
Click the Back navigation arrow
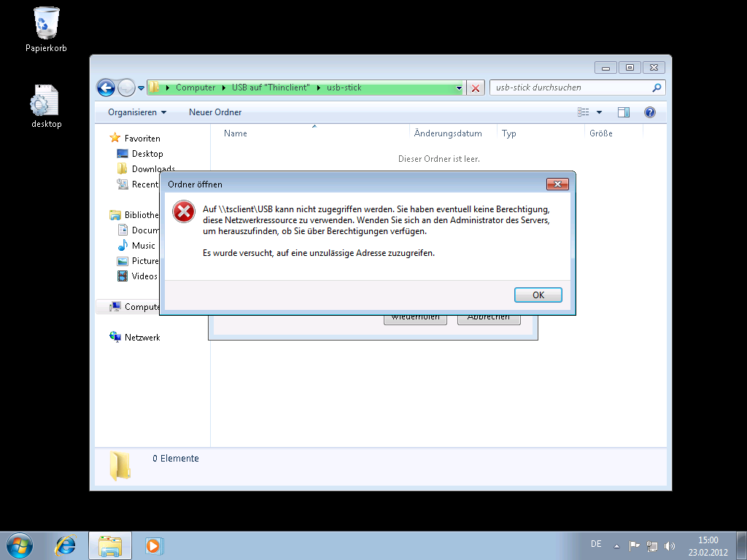point(107,87)
